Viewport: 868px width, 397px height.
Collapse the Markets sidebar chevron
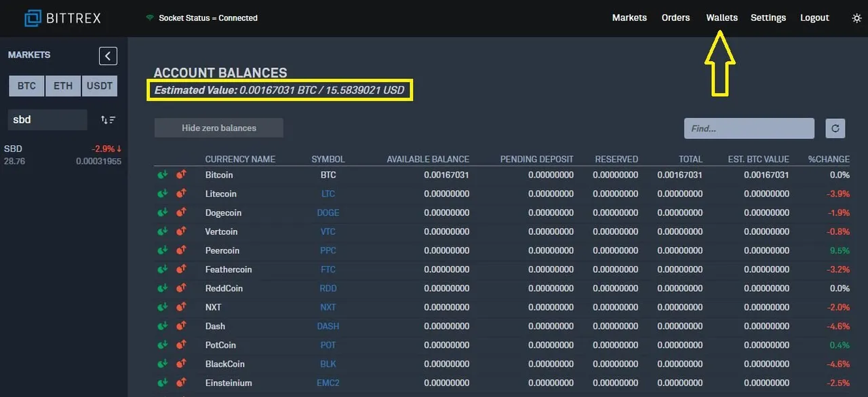tap(108, 56)
